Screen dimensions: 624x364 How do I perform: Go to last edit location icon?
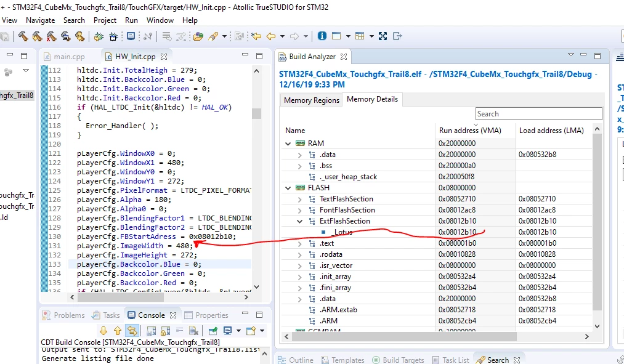pos(256,36)
